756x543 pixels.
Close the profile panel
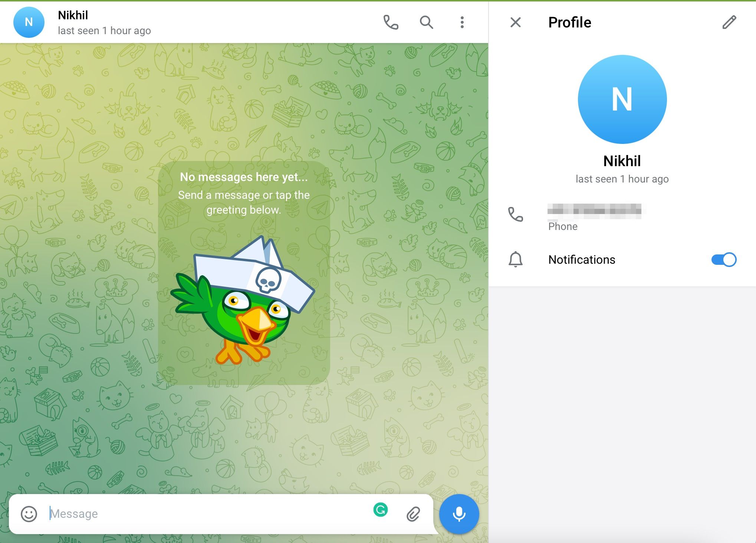point(515,22)
